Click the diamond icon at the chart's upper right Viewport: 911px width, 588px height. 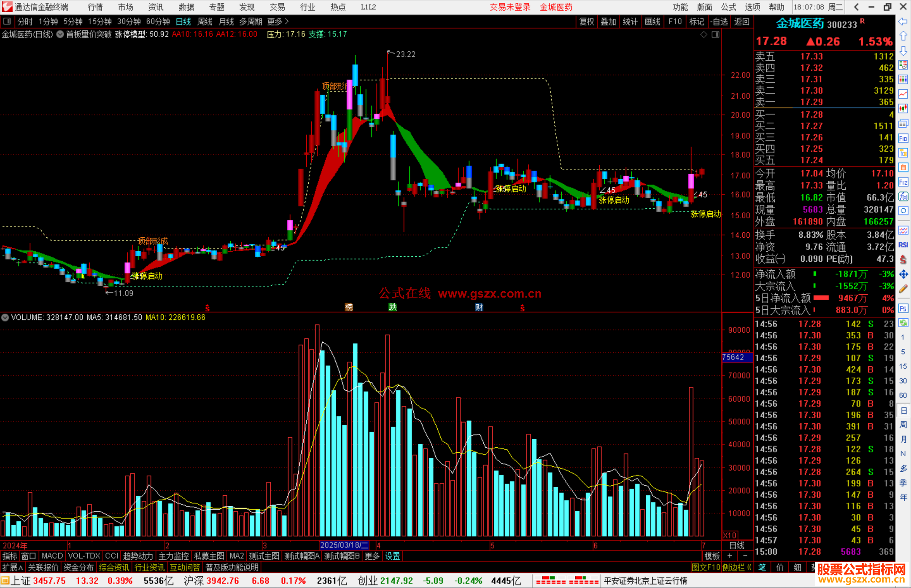click(x=703, y=35)
